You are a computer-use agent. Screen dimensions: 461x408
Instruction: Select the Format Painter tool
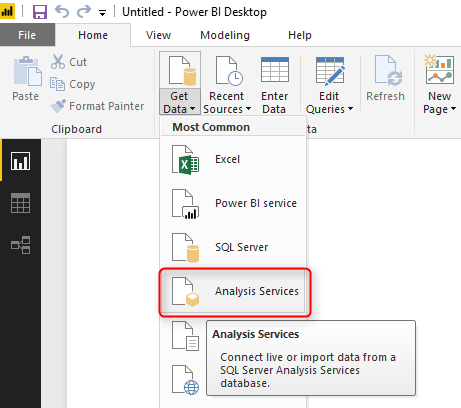click(x=97, y=106)
